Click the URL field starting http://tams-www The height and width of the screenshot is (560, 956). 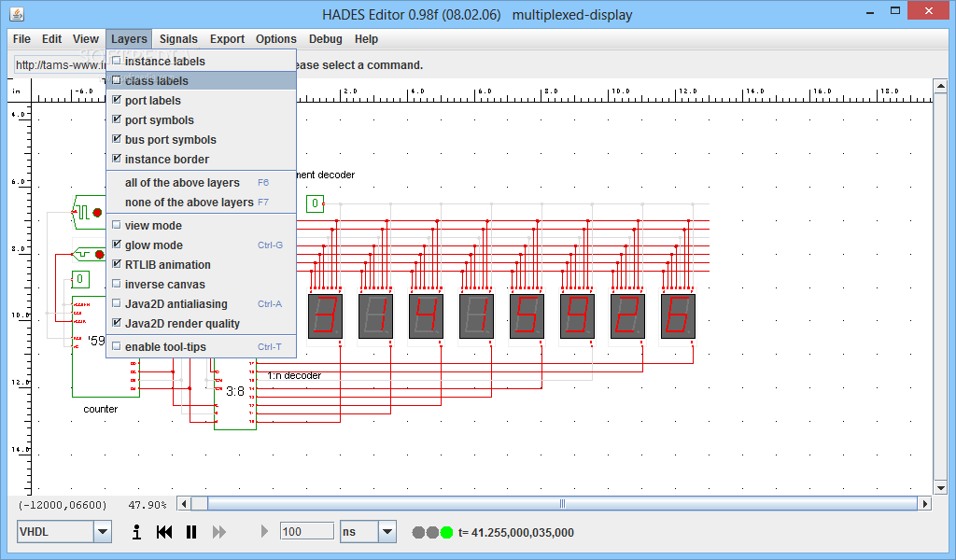[60, 64]
